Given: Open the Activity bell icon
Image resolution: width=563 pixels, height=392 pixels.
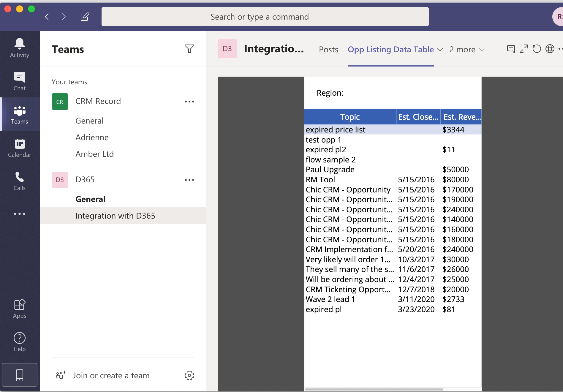Looking at the screenshot, I should [x=20, y=48].
